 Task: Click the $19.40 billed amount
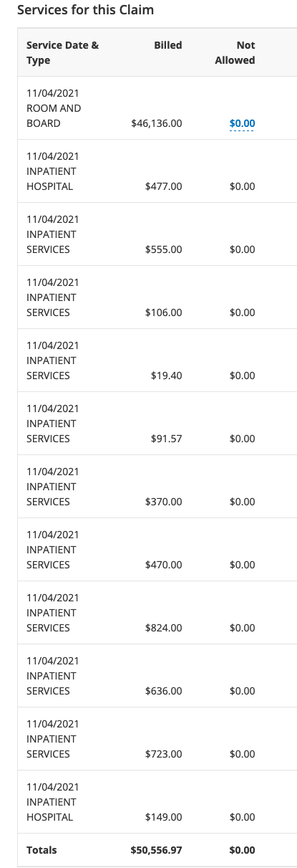167,376
